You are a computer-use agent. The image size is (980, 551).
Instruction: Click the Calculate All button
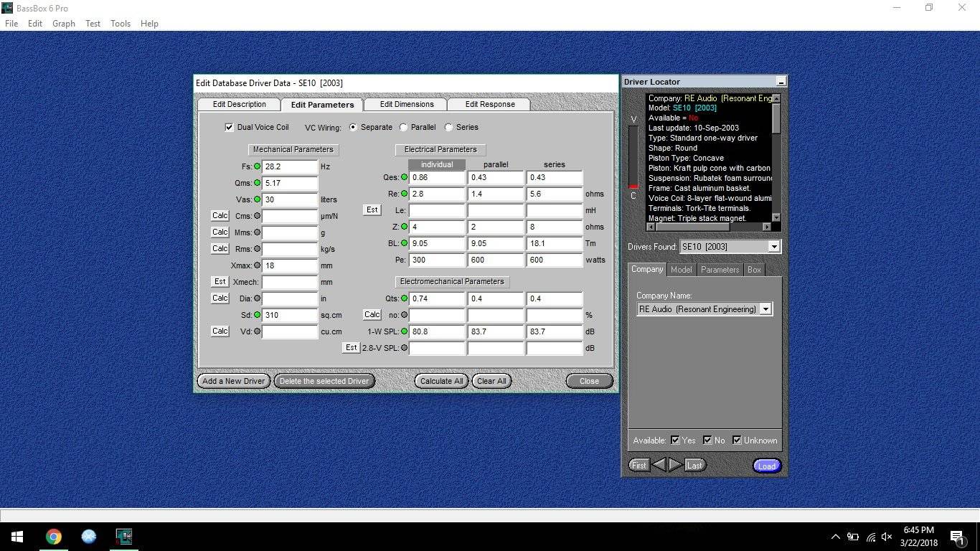[441, 381]
